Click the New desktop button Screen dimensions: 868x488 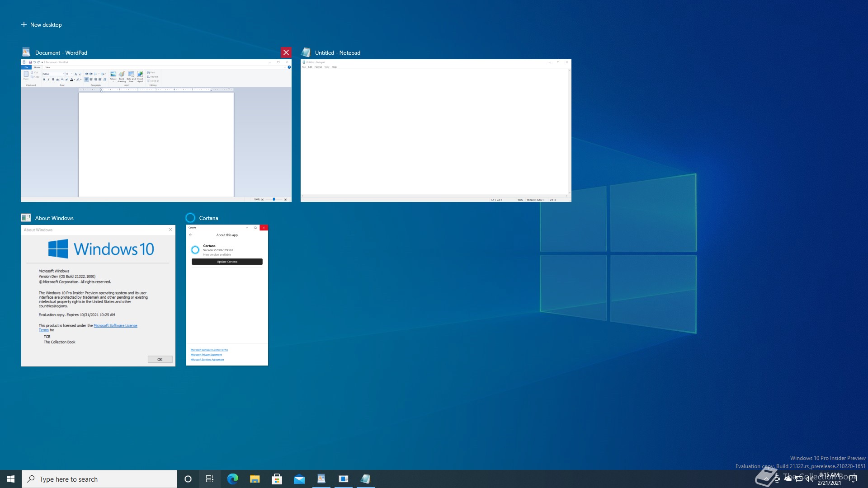[x=42, y=25]
